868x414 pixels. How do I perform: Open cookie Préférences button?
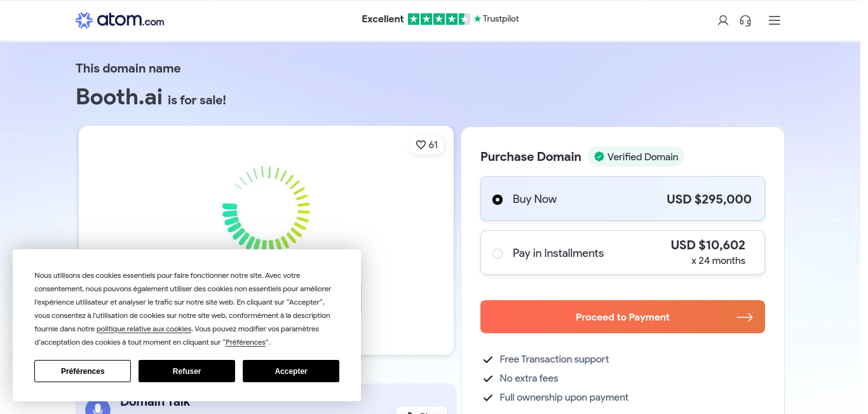point(83,371)
